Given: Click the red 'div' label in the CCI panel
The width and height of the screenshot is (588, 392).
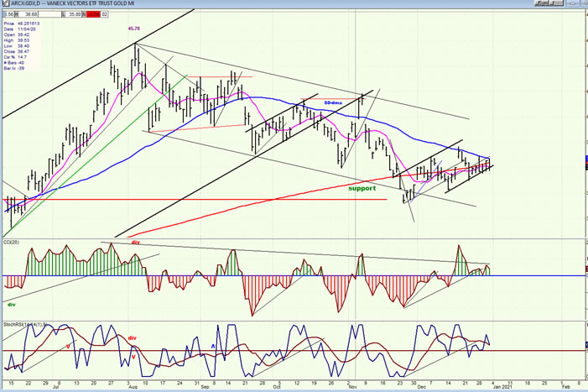Looking at the screenshot, I should 134,242.
